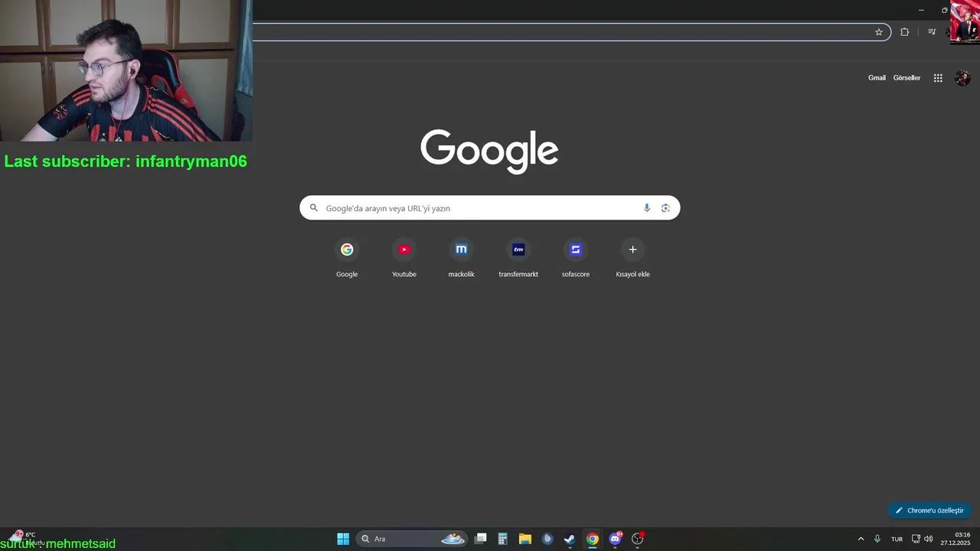The image size is (980, 551).
Task: Open the Google shortcut tile
Action: click(x=347, y=259)
